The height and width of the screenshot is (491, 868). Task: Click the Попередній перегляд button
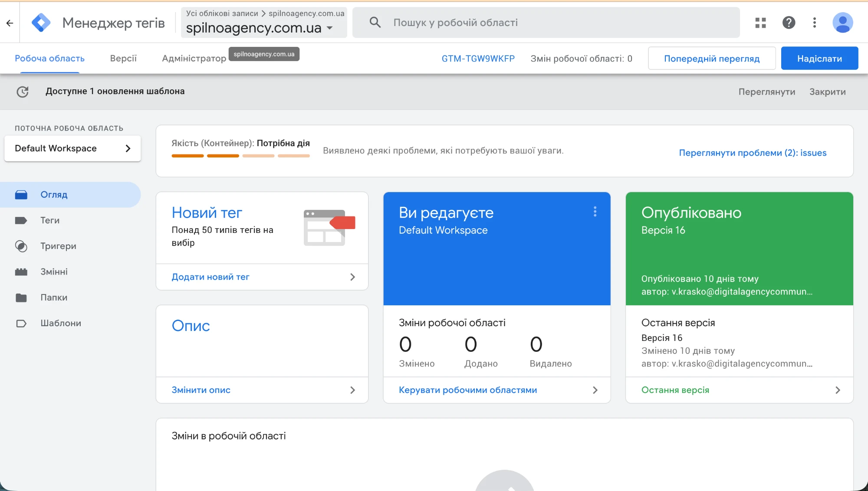click(x=712, y=58)
